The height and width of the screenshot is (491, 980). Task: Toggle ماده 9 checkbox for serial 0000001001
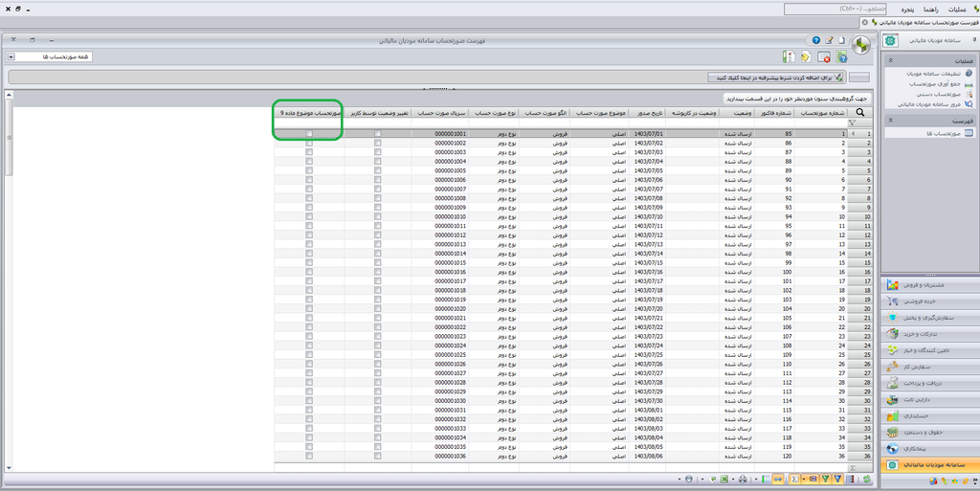tap(309, 134)
